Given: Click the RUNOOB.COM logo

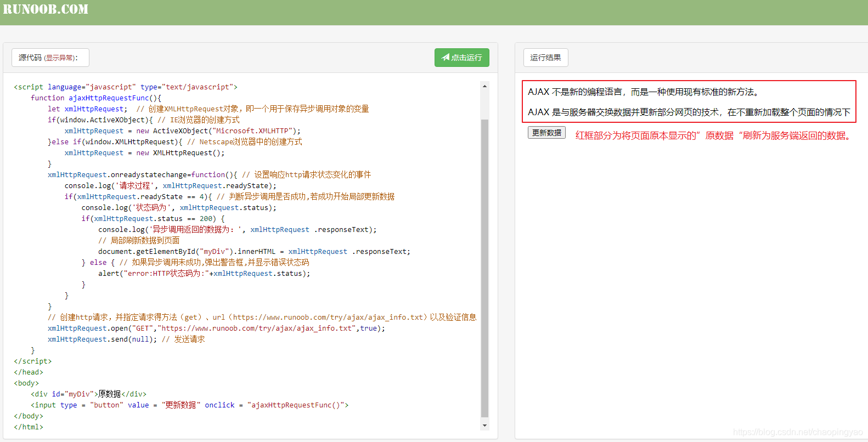Looking at the screenshot, I should pos(46,9).
